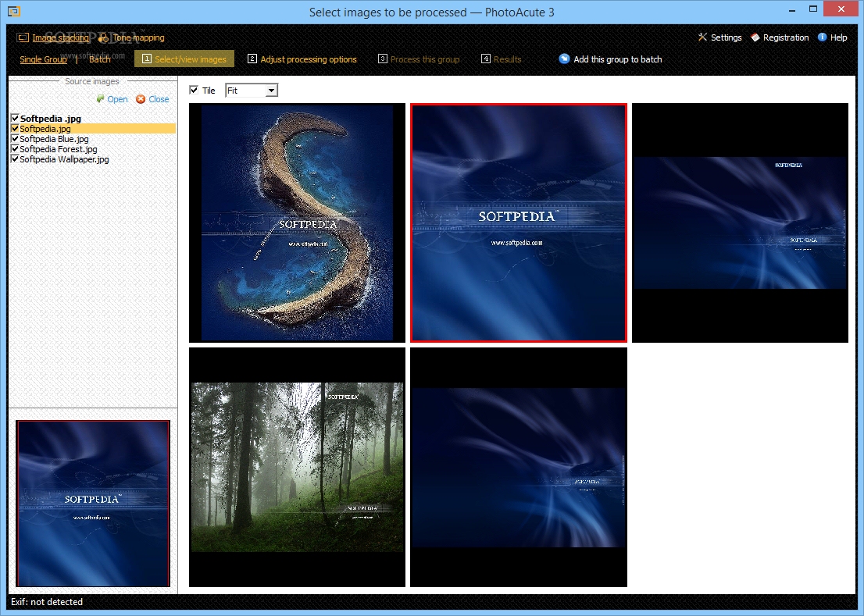This screenshot has height=616, width=864.
Task: Go to Select/view images step
Action: coord(184,59)
